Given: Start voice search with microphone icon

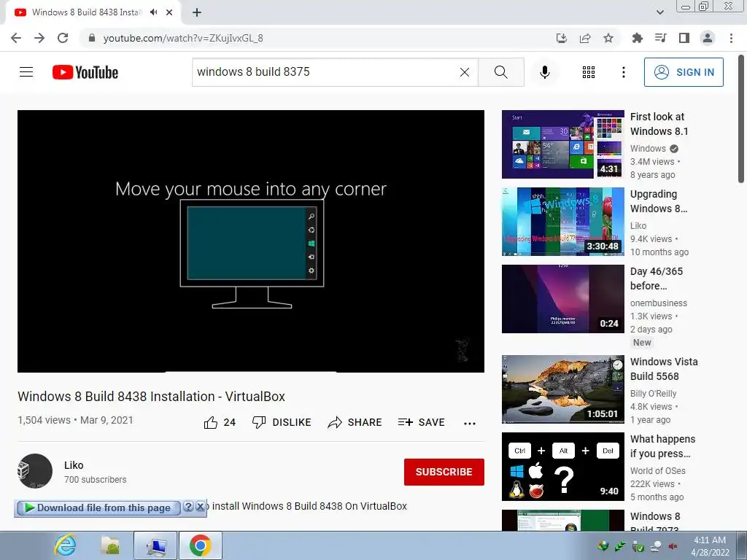Looking at the screenshot, I should click(544, 72).
